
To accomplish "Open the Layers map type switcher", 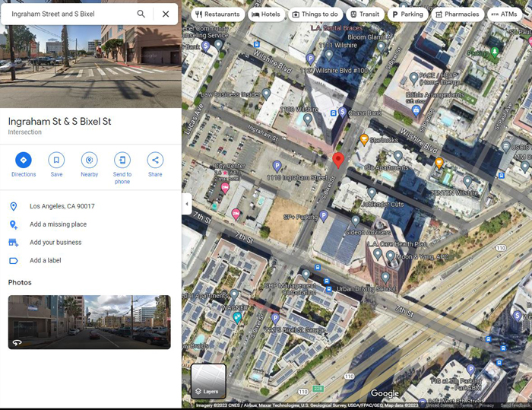I will click(x=208, y=381).
